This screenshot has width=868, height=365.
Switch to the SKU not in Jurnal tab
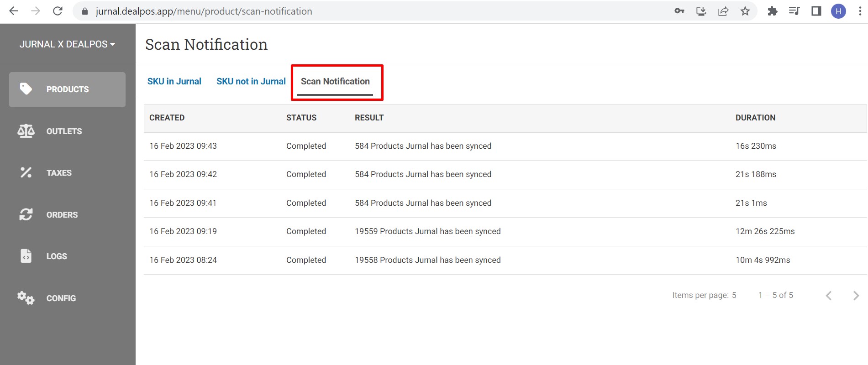click(251, 81)
